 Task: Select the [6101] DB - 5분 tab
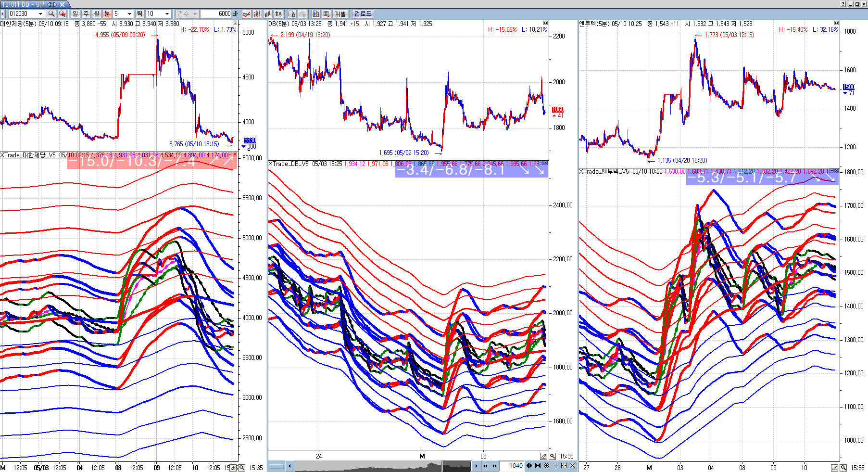click(x=29, y=4)
